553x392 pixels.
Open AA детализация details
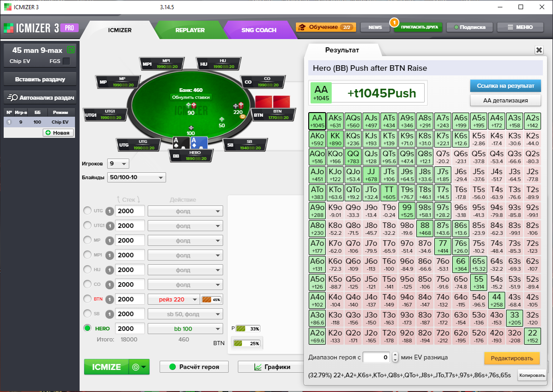tap(505, 100)
